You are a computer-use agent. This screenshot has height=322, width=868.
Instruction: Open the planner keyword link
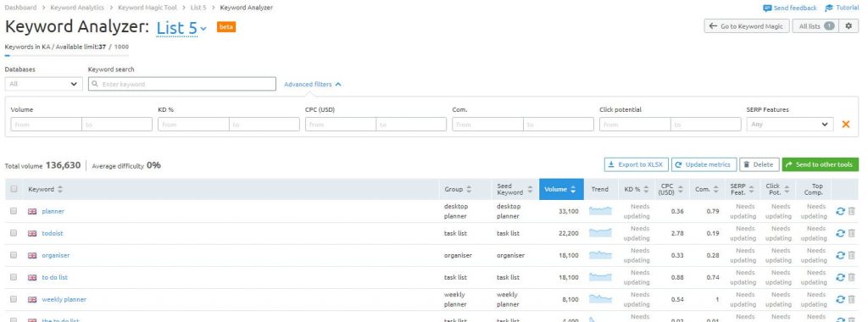53,211
